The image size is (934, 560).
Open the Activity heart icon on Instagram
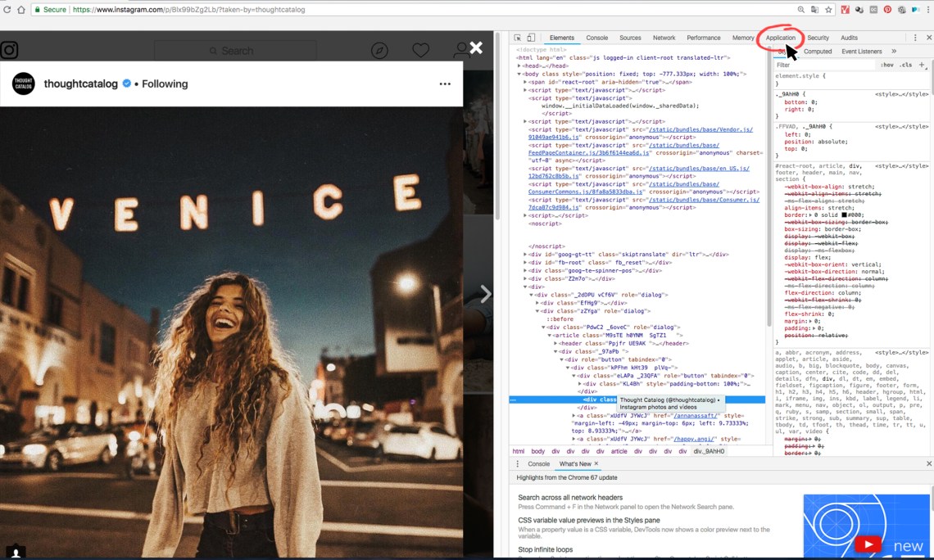pos(420,51)
